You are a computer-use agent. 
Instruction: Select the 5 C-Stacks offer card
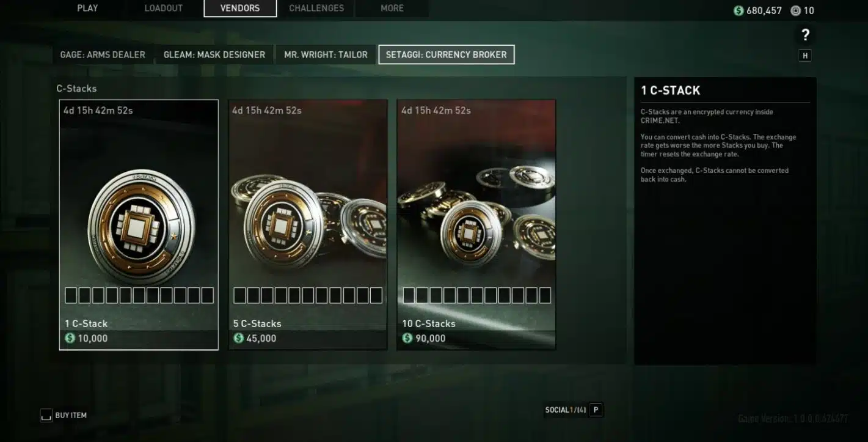pos(308,224)
